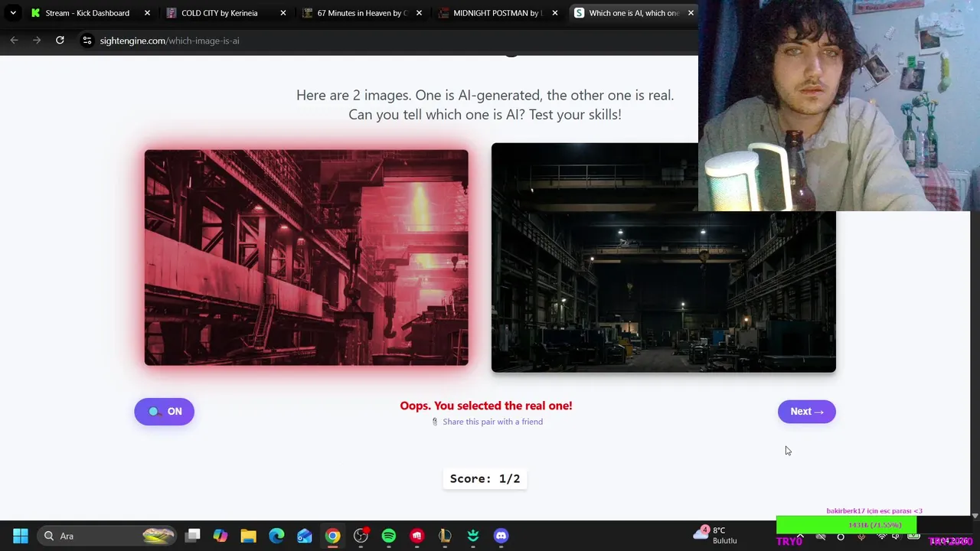Select the right dark warehouse image
The image size is (980, 551).
pos(663,258)
